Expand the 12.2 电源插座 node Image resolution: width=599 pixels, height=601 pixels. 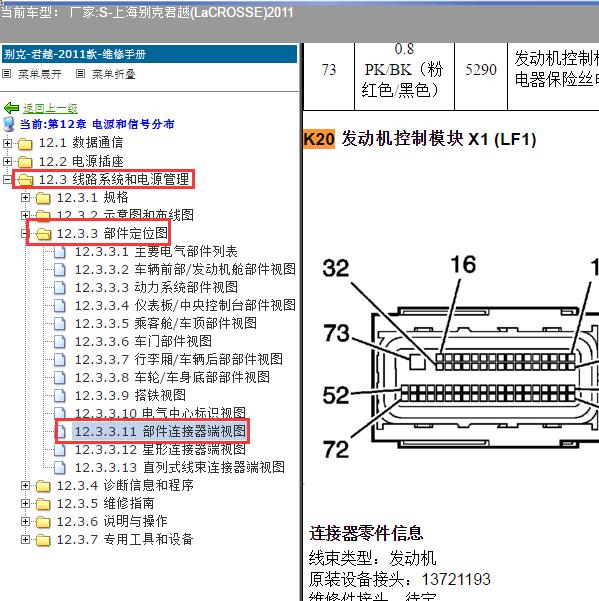coord(7,161)
